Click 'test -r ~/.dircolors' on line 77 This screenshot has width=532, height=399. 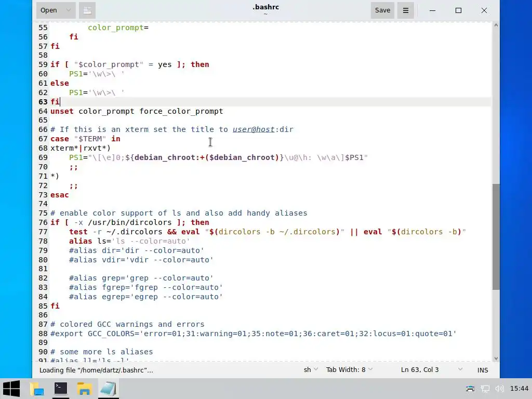coord(116,232)
